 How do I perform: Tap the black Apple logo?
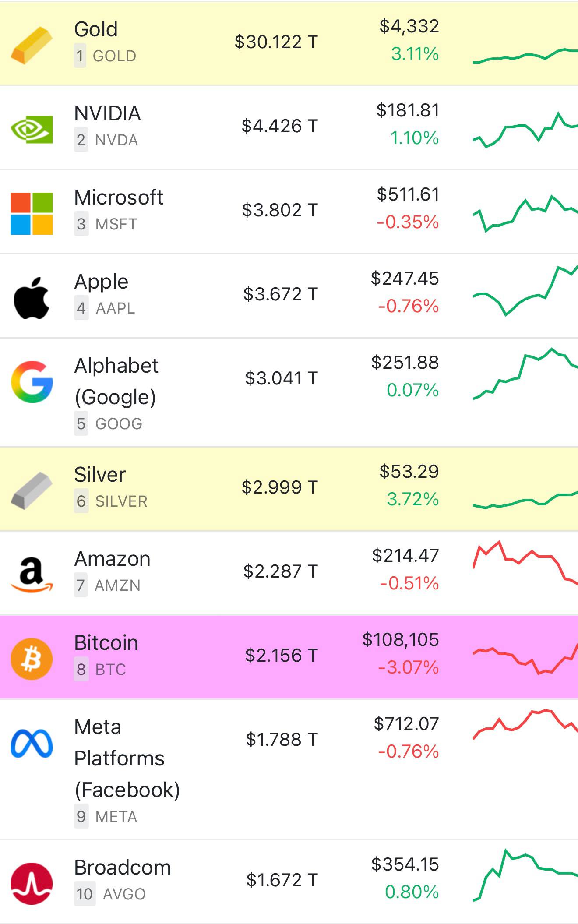click(x=32, y=298)
